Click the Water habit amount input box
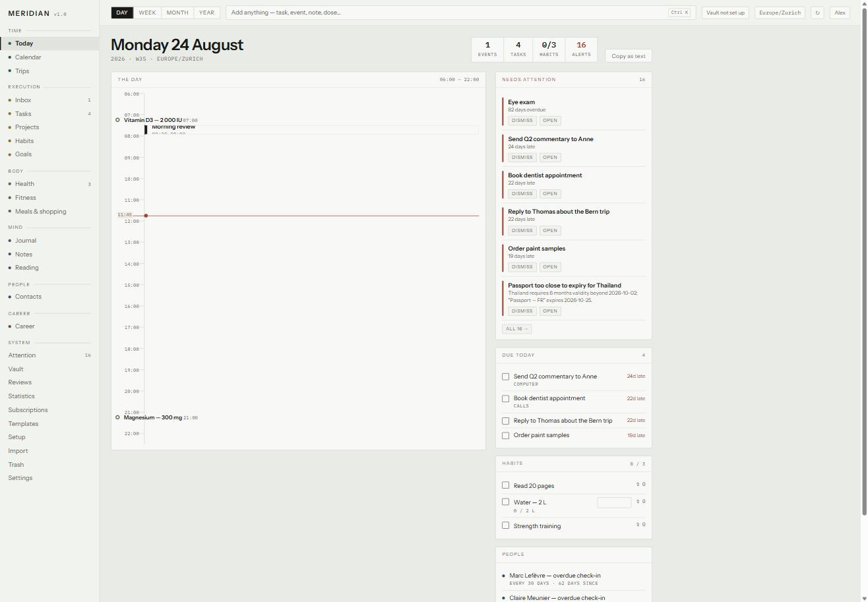 614,502
